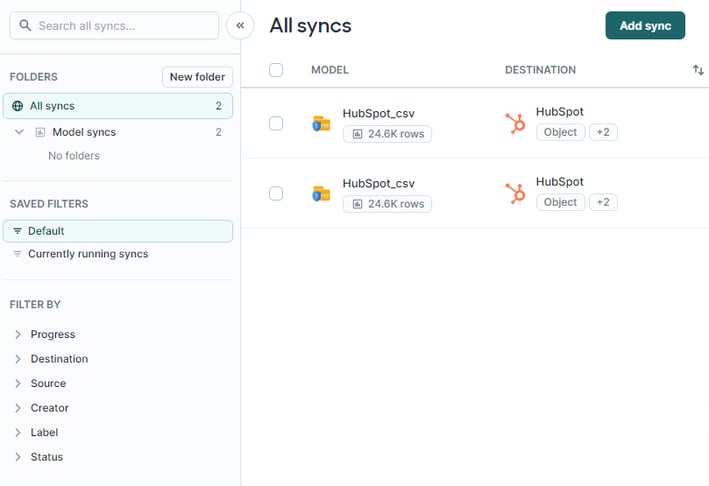Click the +2 badge in first row
Viewport: 709px width, 486px height.
click(x=603, y=132)
